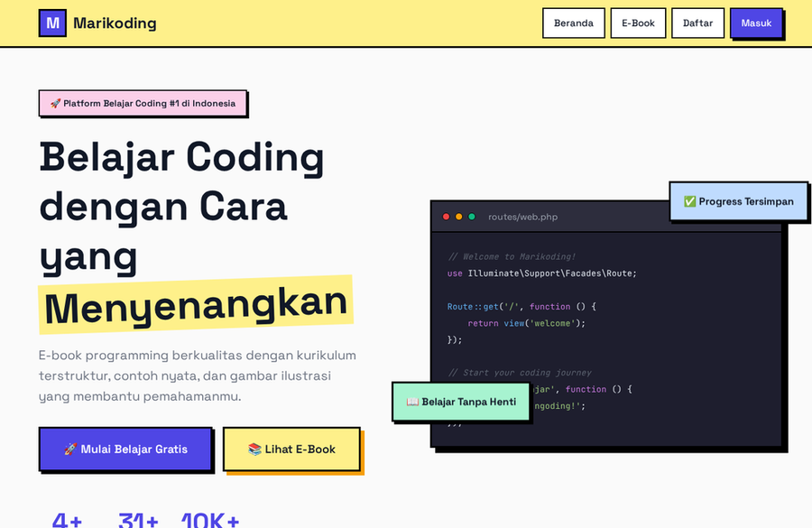Click the green checkmark in Progress Tersimpan
The image size is (812, 528).
pos(689,201)
